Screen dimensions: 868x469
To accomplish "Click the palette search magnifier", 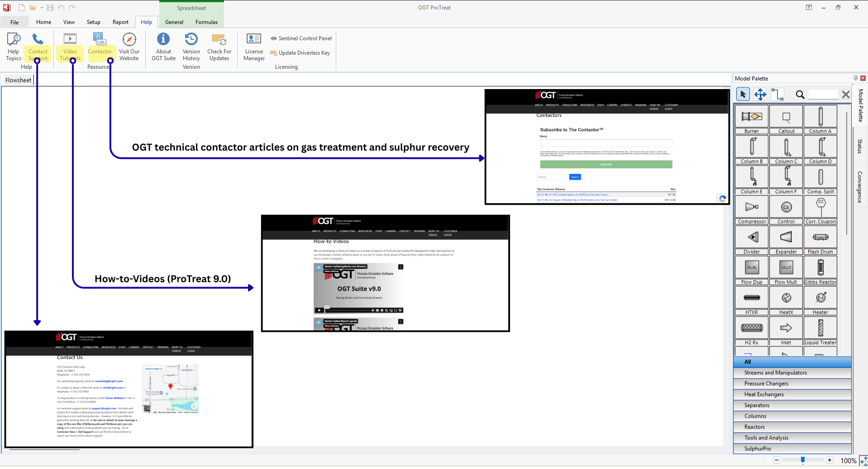I will pos(800,95).
